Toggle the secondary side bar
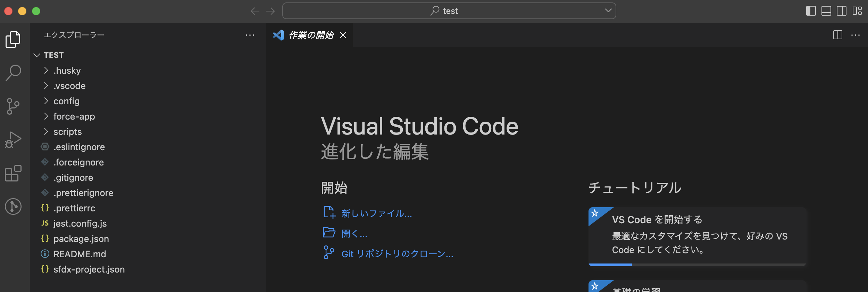Image resolution: width=868 pixels, height=292 pixels. 842,11
